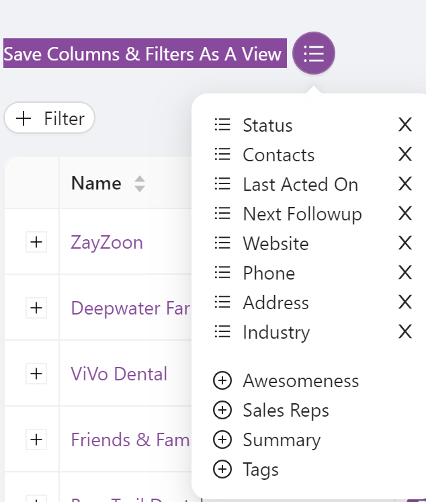
Task: Open the ViVo Dental link
Action: coord(119,374)
